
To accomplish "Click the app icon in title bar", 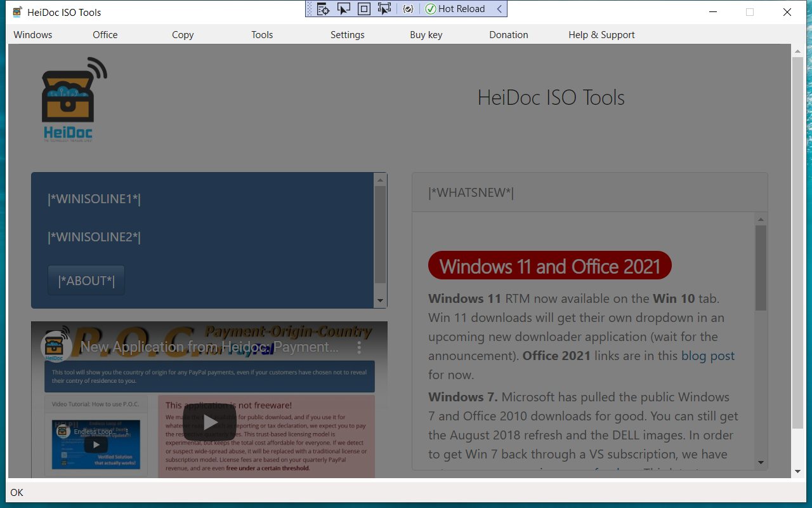I will [17, 12].
